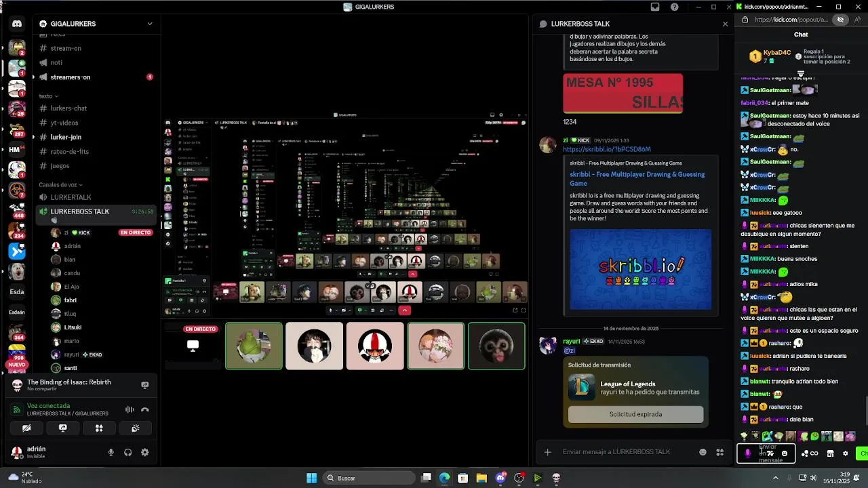Join the LURKERTALK voice channel
Screen dimensions: 868x488
(71, 197)
